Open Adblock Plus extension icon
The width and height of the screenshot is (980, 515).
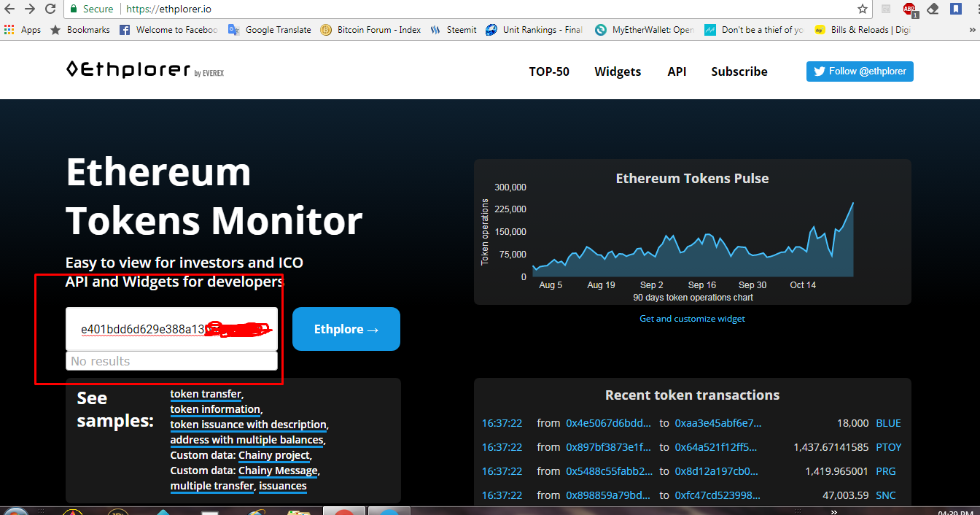pos(909,9)
